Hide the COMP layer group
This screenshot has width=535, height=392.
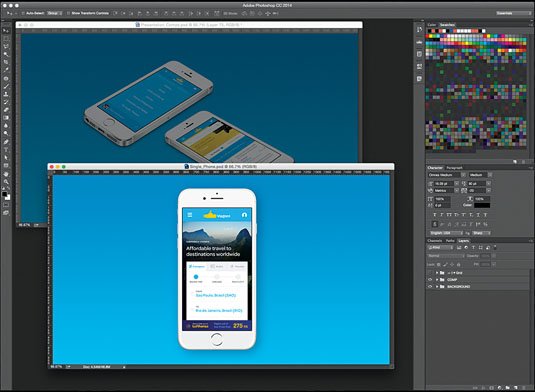click(430, 279)
